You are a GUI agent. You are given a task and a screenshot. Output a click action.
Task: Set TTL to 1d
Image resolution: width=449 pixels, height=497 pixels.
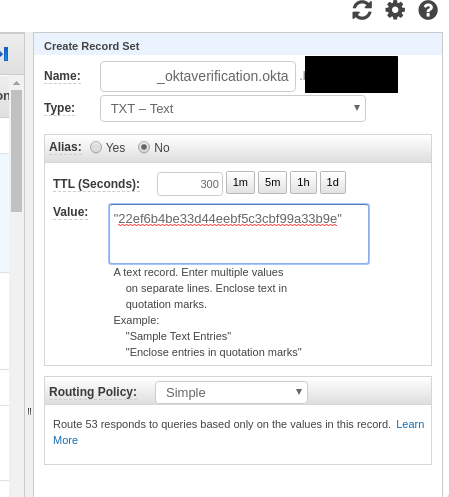pyautogui.click(x=333, y=182)
